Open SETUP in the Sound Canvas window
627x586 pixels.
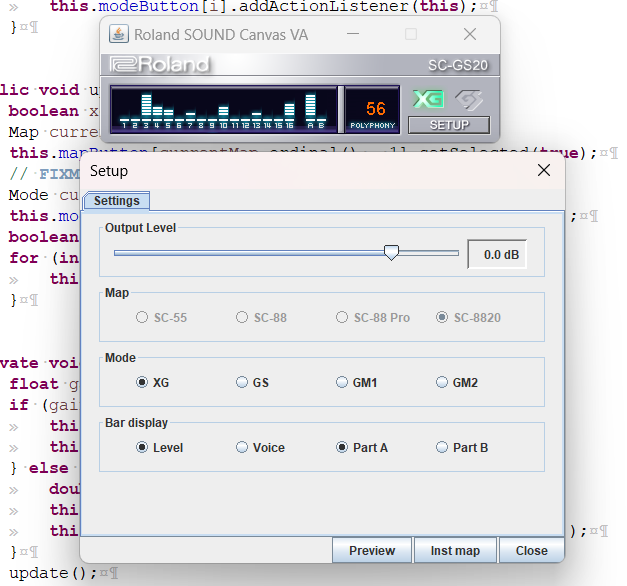click(x=449, y=125)
